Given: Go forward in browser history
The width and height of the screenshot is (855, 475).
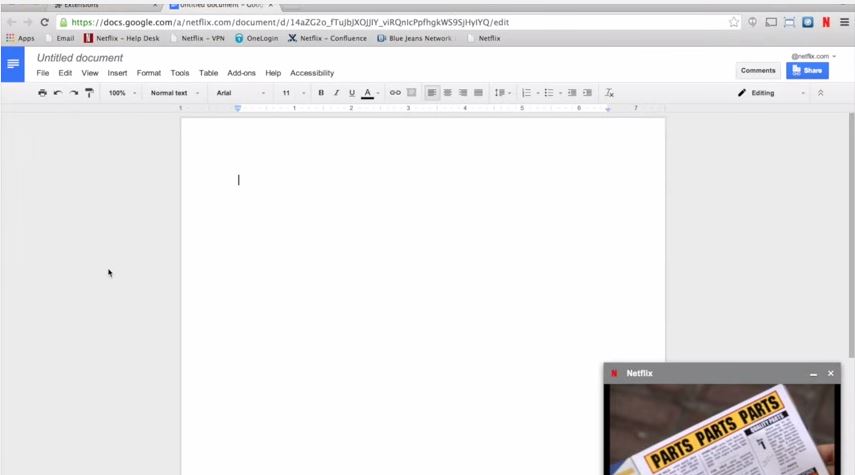Looking at the screenshot, I should 28,22.
